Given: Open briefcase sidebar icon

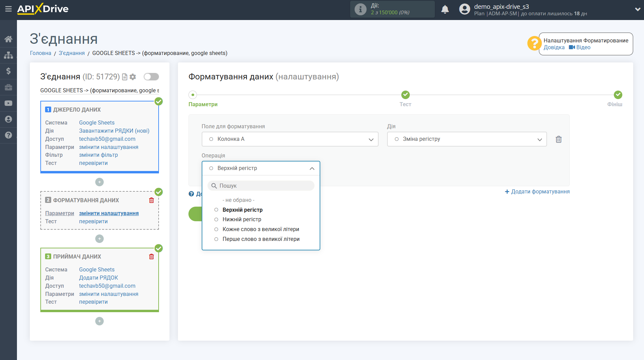Looking at the screenshot, I should point(8,87).
